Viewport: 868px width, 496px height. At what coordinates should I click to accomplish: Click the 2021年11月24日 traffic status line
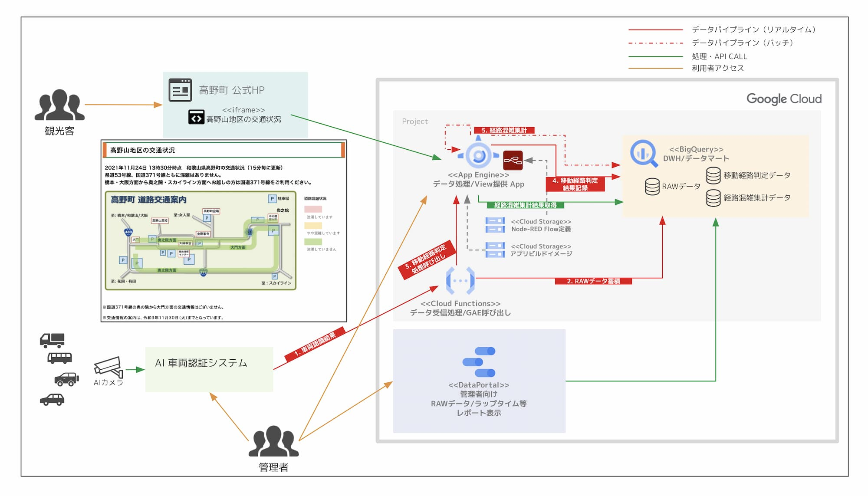click(x=194, y=168)
